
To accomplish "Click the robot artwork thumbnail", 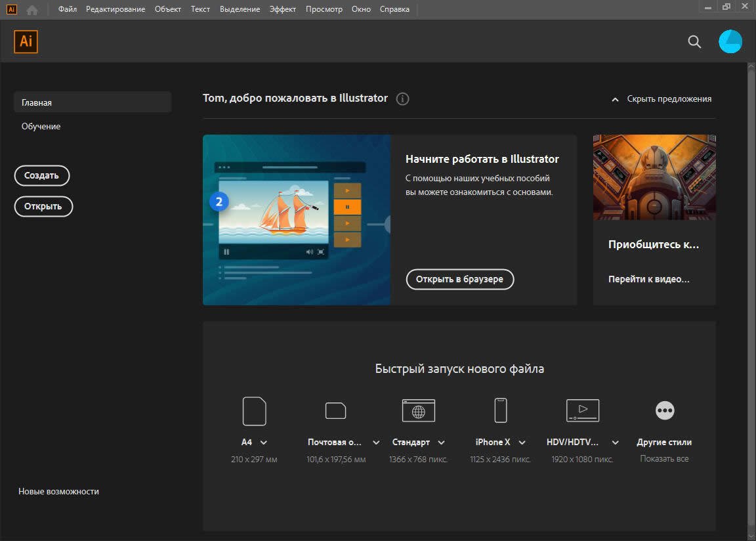I will coord(654,177).
